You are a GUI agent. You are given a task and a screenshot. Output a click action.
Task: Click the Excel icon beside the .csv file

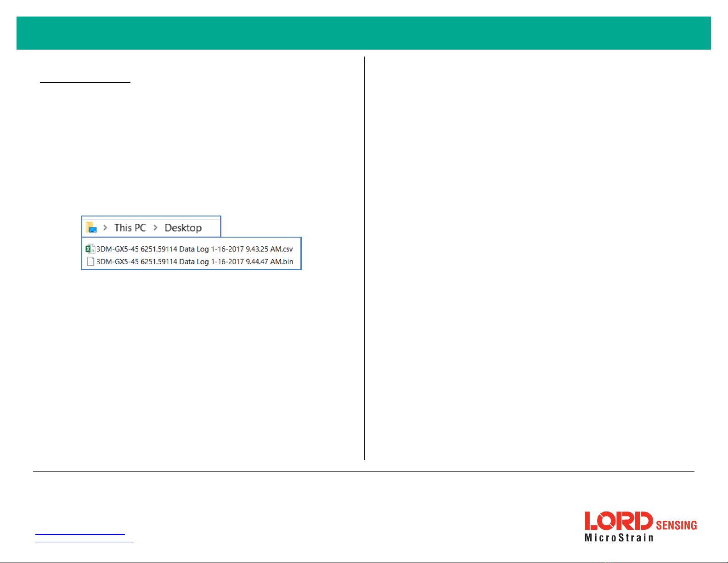tap(90, 249)
